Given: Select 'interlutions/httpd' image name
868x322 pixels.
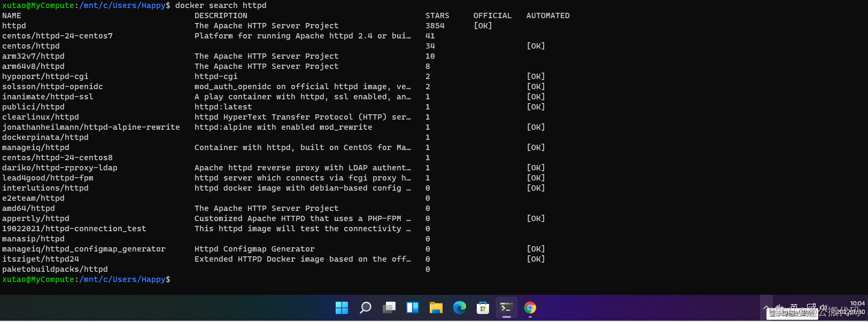Looking at the screenshot, I should tap(45, 188).
